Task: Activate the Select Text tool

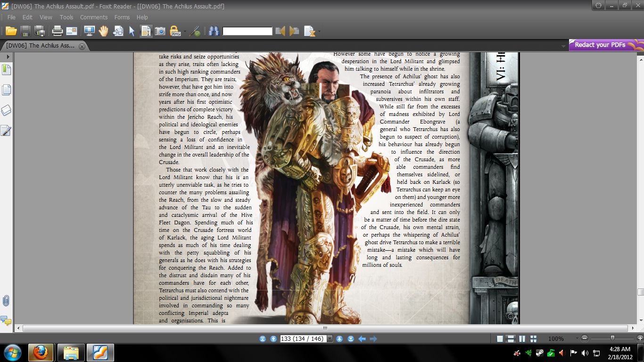Action: tap(146, 31)
